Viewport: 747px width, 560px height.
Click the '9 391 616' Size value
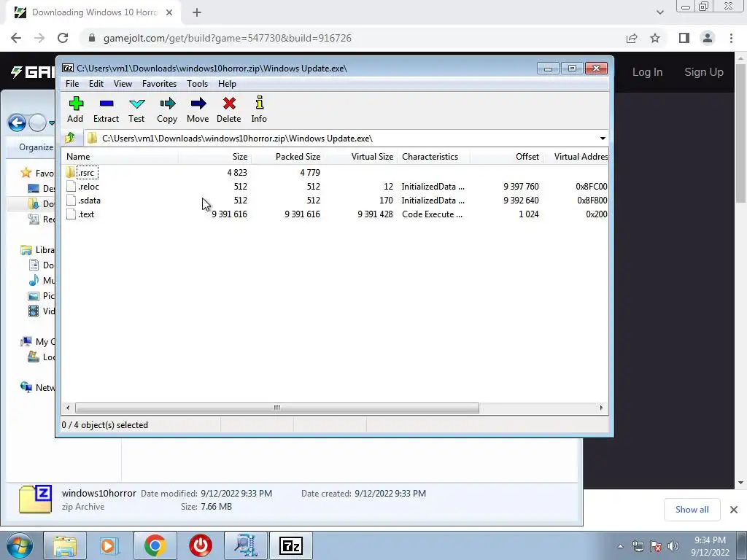click(229, 214)
